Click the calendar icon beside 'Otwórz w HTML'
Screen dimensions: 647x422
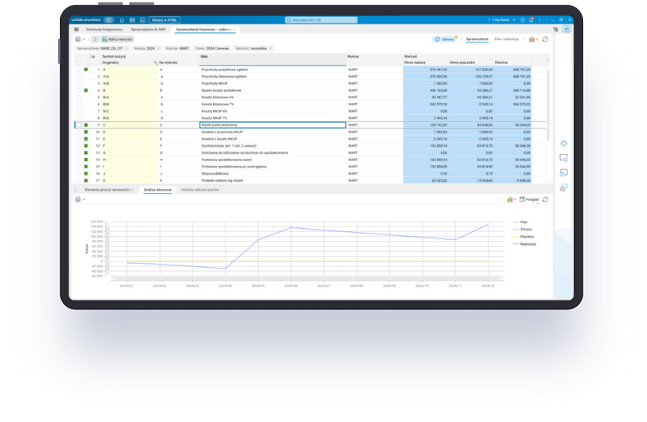[x=142, y=20]
